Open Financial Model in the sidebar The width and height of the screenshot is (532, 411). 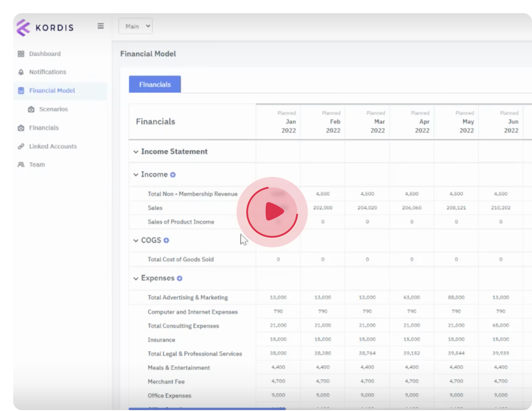tap(52, 91)
